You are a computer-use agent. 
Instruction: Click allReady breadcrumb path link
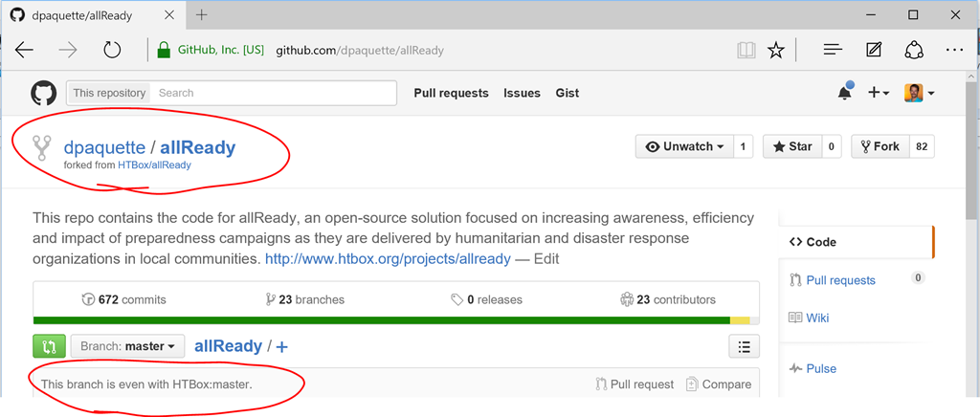(228, 346)
